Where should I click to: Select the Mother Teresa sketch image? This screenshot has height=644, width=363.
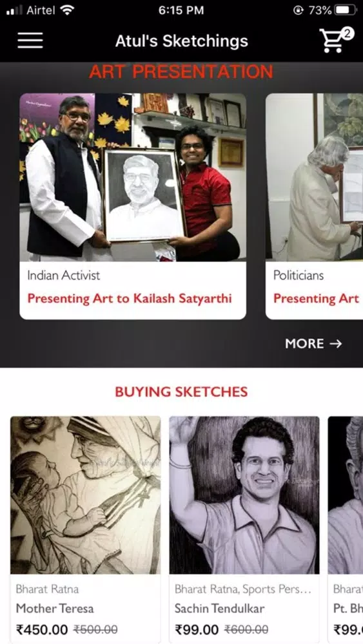click(86, 495)
